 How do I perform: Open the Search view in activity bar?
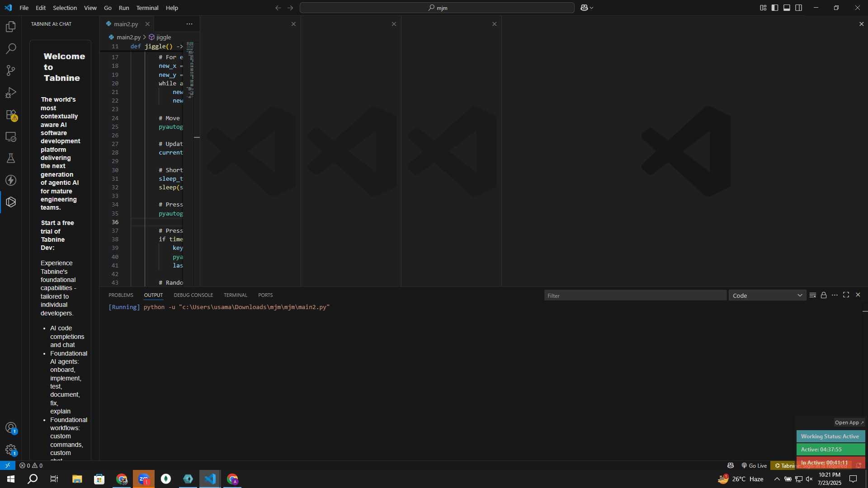pyautogui.click(x=11, y=48)
